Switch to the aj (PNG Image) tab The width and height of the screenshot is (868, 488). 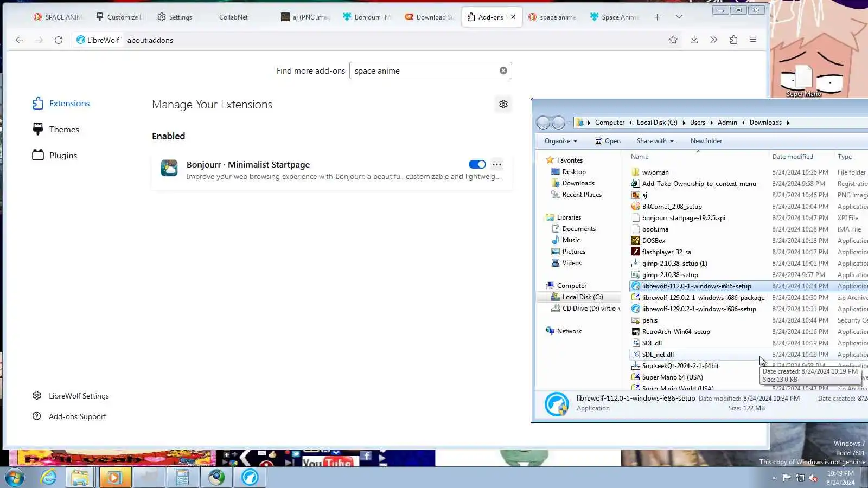click(x=305, y=17)
